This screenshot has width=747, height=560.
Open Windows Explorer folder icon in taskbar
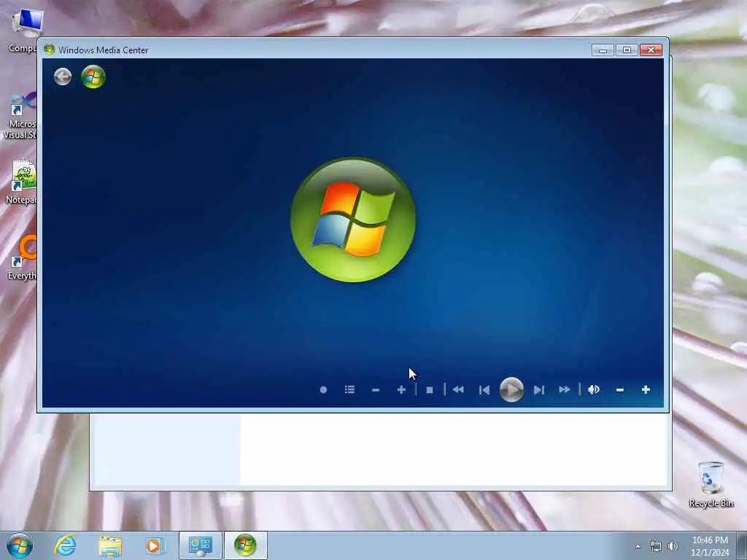[x=111, y=545]
